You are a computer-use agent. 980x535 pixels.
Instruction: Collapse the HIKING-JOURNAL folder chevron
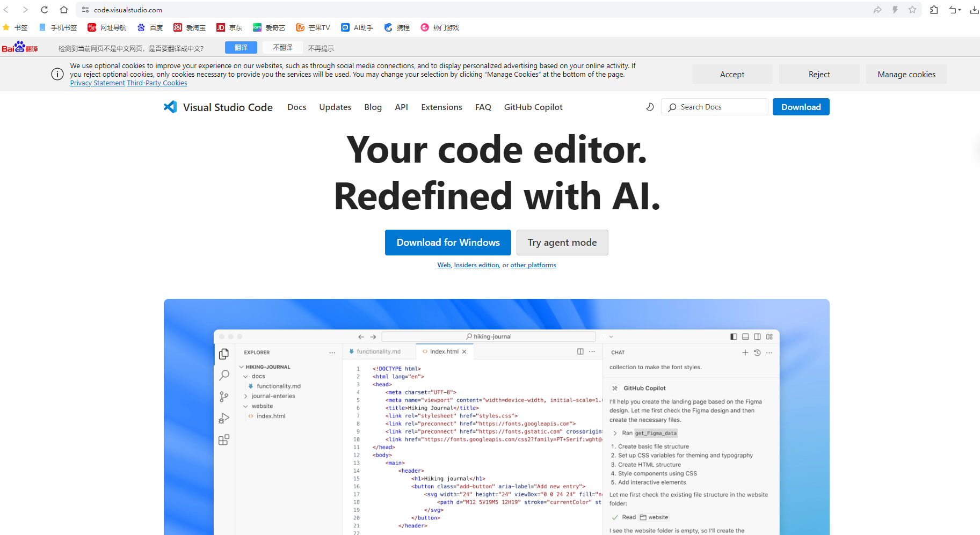pos(242,367)
